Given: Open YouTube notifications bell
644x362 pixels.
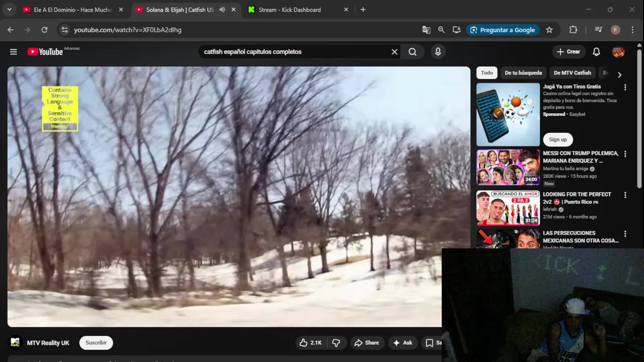Looking at the screenshot, I should point(596,52).
